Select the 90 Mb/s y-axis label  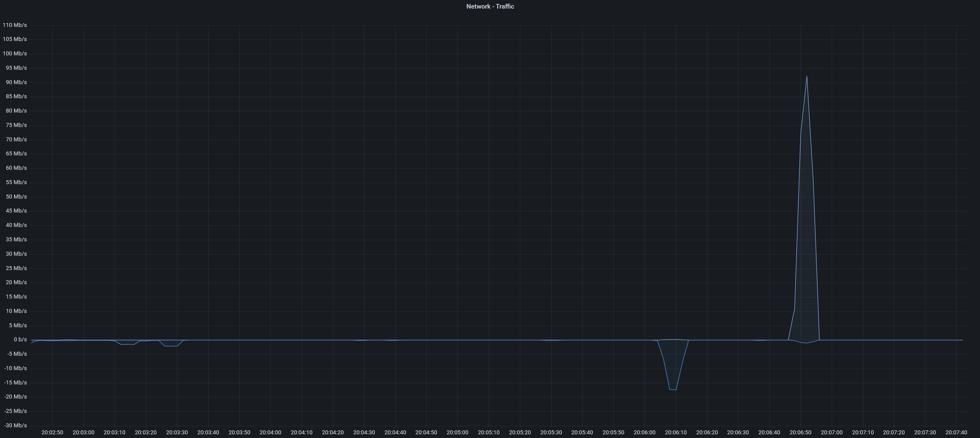click(x=16, y=82)
